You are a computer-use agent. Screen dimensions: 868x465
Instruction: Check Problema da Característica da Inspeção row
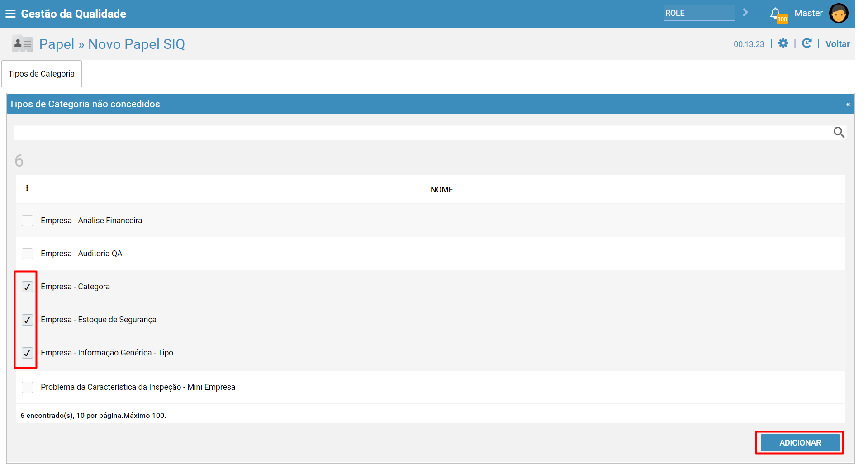[x=27, y=387]
